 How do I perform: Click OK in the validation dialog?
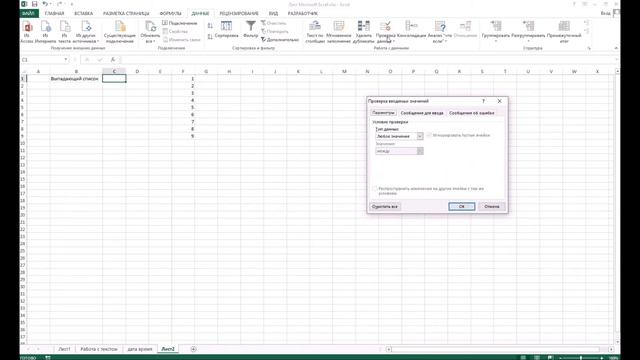[462, 207]
